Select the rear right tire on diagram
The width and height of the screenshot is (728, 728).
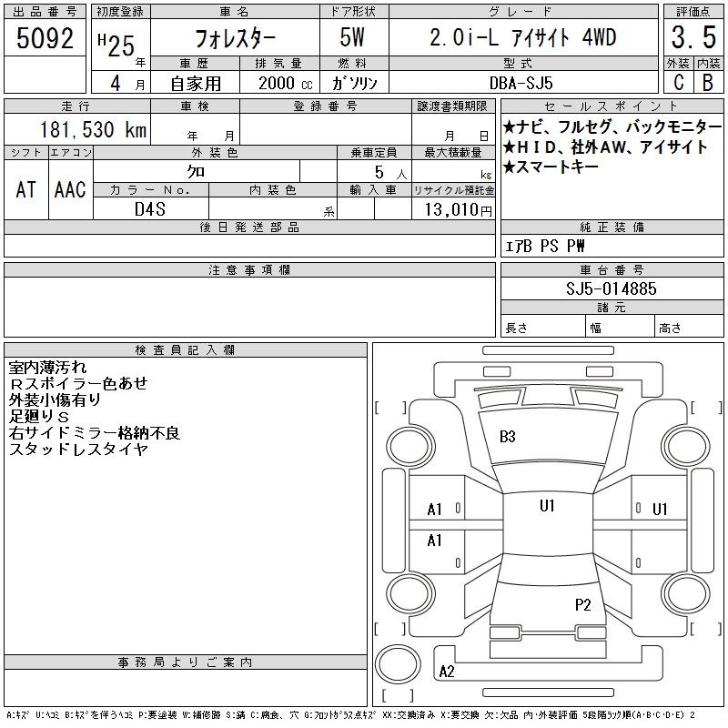click(x=686, y=594)
